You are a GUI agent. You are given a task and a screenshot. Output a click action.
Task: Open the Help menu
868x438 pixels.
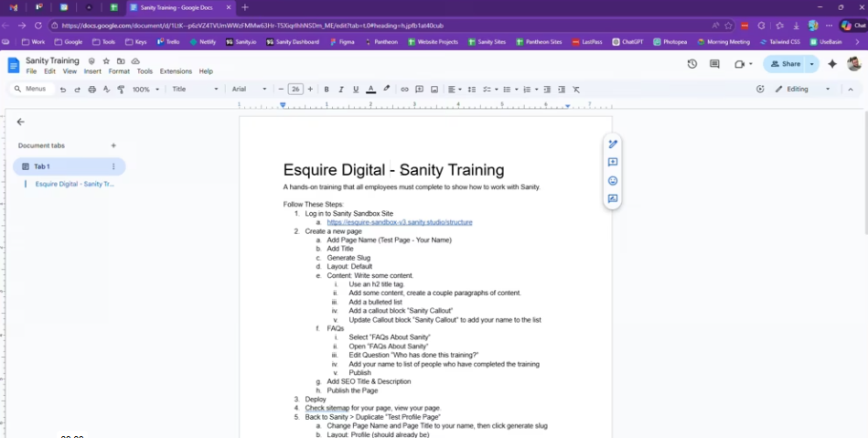(206, 71)
